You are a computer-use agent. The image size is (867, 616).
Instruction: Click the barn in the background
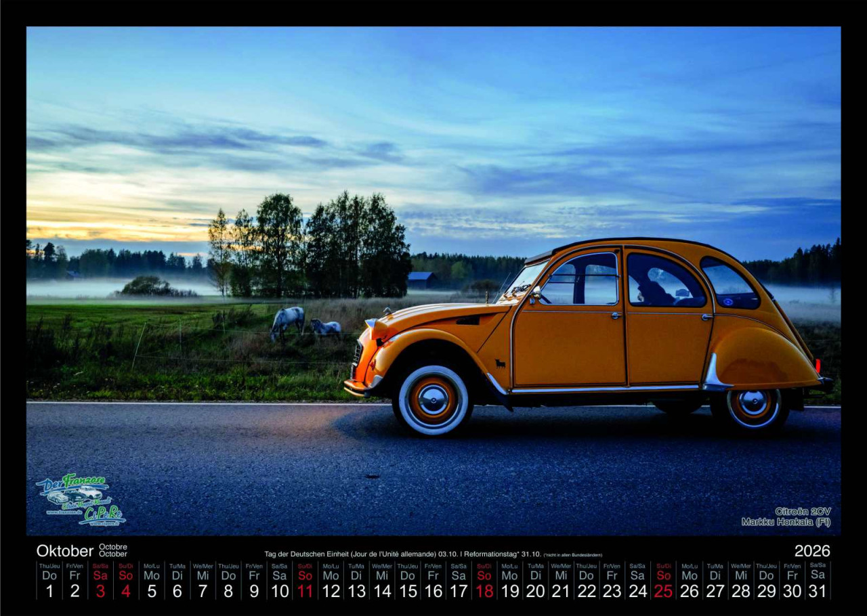click(422, 280)
